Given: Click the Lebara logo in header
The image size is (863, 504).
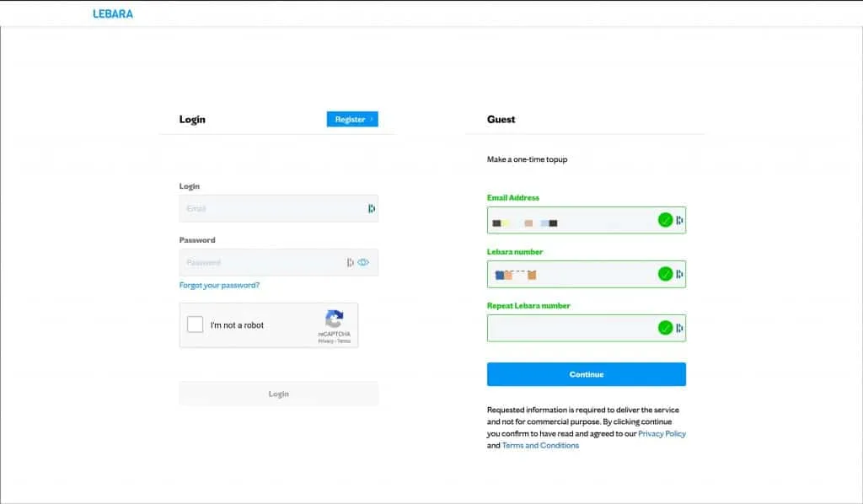Looking at the screenshot, I should click(x=113, y=13).
